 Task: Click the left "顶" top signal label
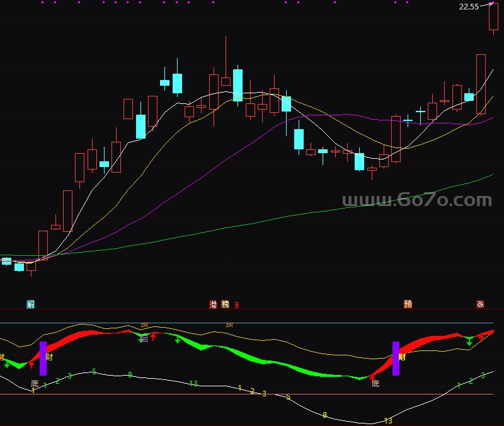(x=144, y=325)
